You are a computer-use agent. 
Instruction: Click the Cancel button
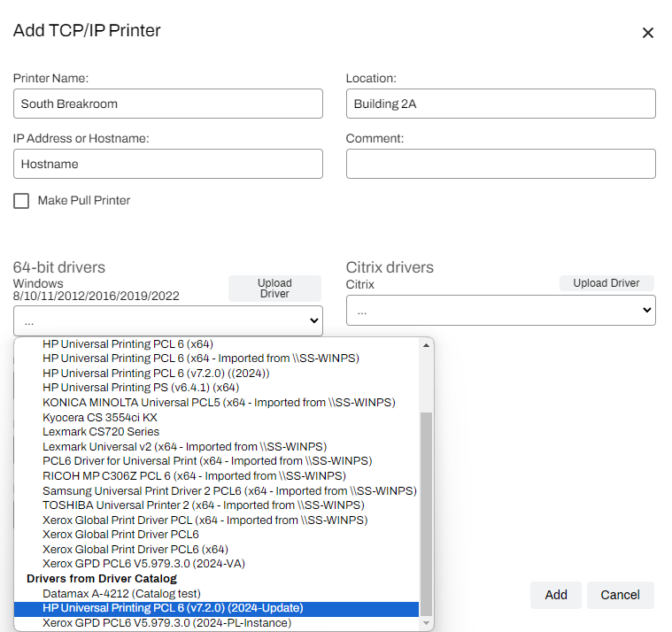(x=620, y=595)
